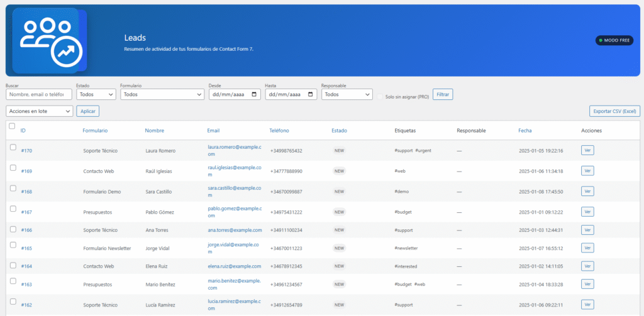Image resolution: width=644 pixels, height=316 pixels.
Task: Click email link ana.torres@example.com
Action: (234, 230)
